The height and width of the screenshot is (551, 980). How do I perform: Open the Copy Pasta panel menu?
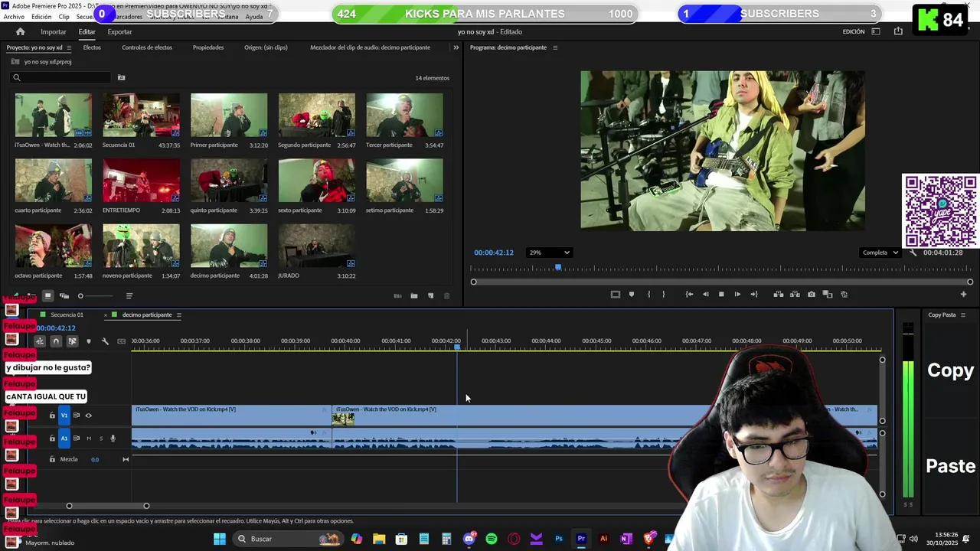[x=963, y=315]
